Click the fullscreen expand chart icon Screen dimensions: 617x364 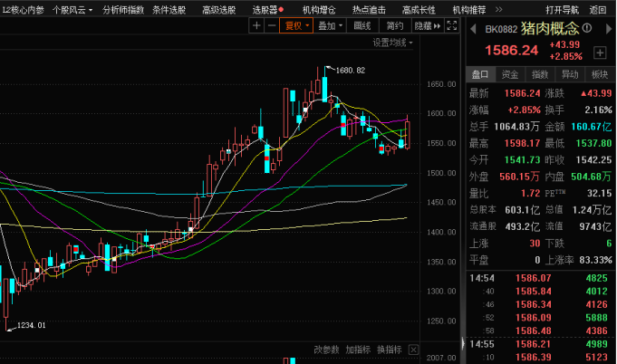[450, 26]
